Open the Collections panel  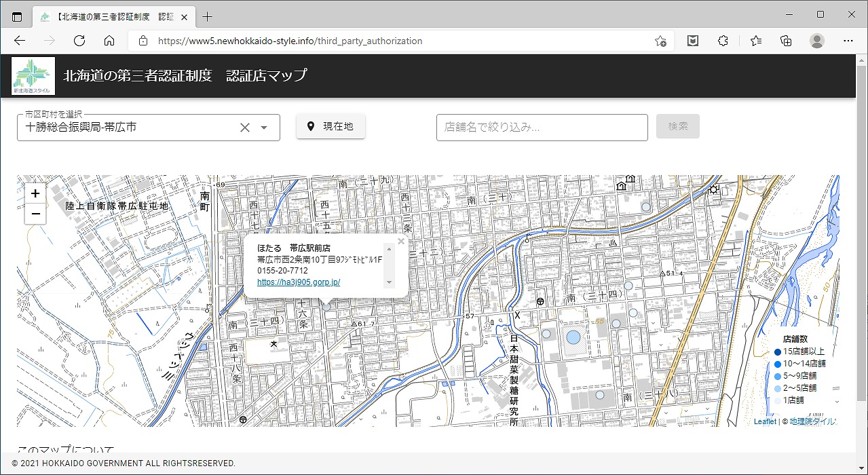(x=786, y=41)
